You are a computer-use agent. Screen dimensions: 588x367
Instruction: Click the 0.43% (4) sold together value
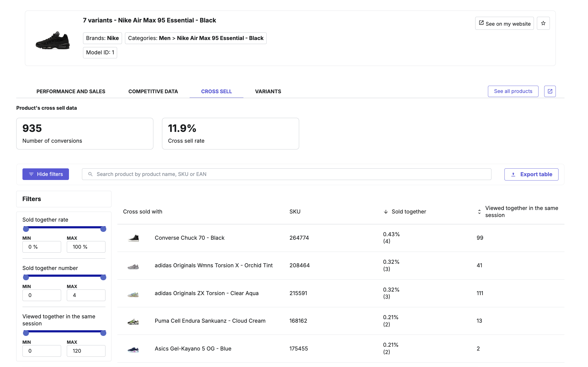tap(391, 238)
